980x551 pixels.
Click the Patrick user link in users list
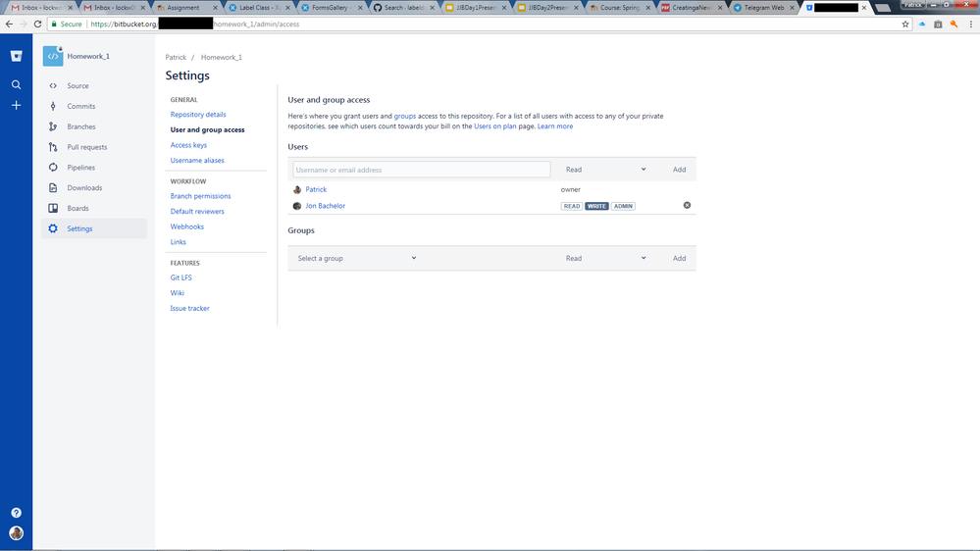[316, 189]
